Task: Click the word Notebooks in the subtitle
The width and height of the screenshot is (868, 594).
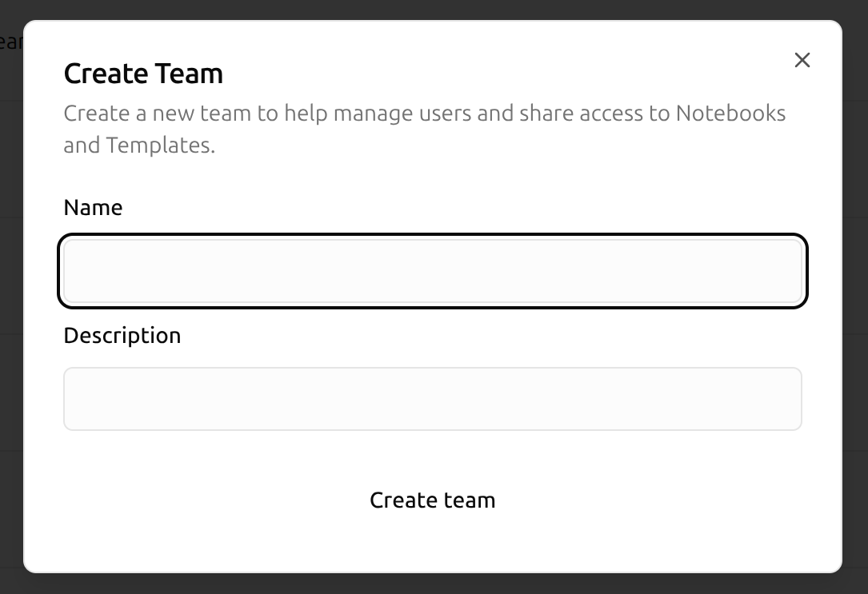Action: (x=730, y=114)
